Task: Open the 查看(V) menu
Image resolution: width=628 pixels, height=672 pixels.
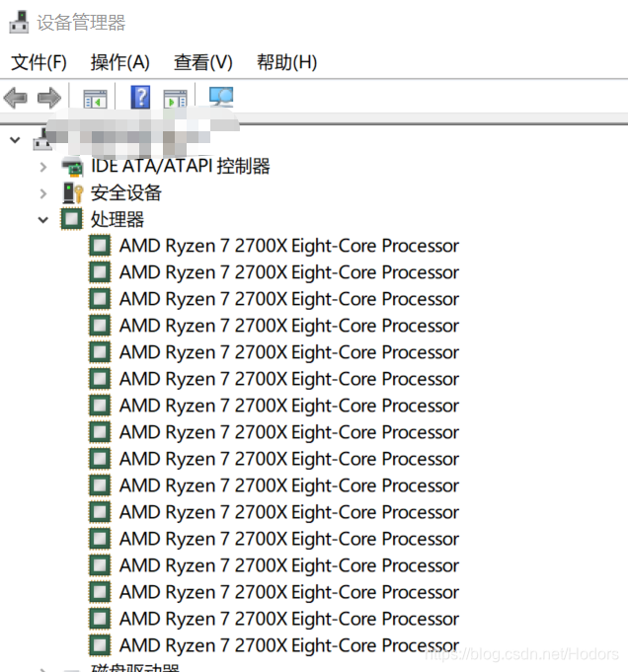Action: point(202,62)
